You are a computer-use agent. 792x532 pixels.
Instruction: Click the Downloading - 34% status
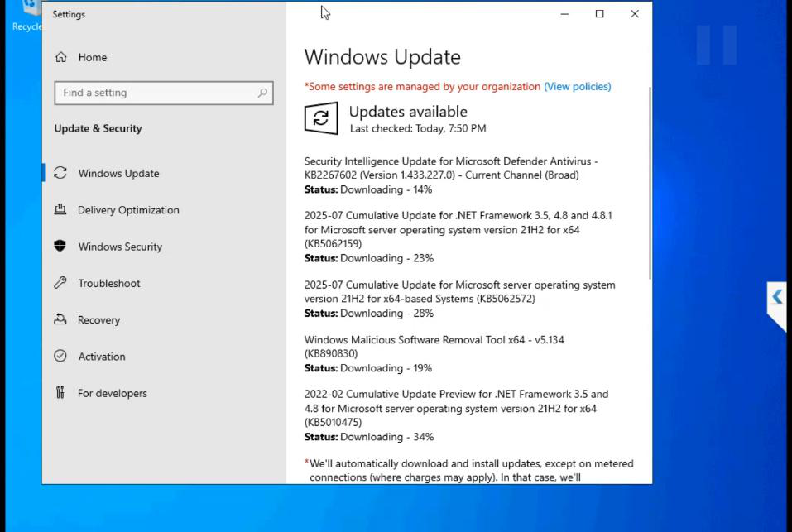click(x=387, y=437)
